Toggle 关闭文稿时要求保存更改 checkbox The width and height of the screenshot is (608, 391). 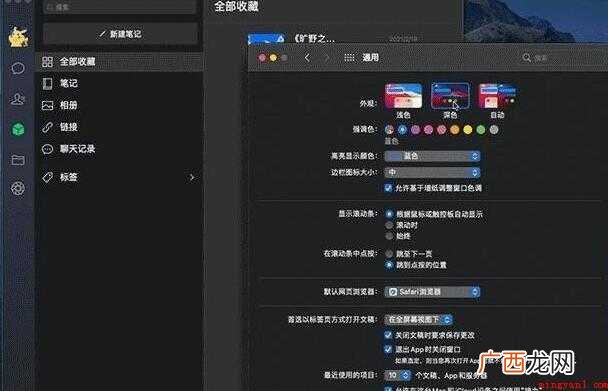(x=388, y=335)
